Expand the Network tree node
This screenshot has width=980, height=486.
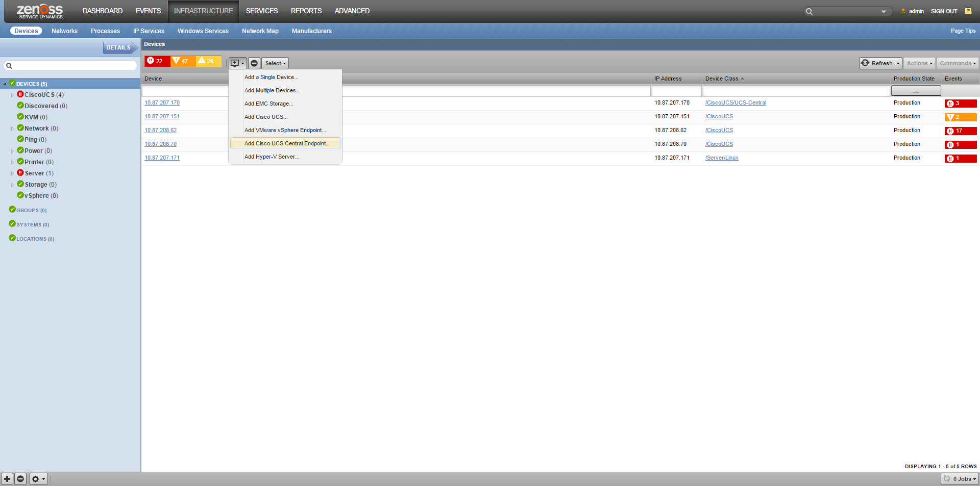tap(12, 129)
